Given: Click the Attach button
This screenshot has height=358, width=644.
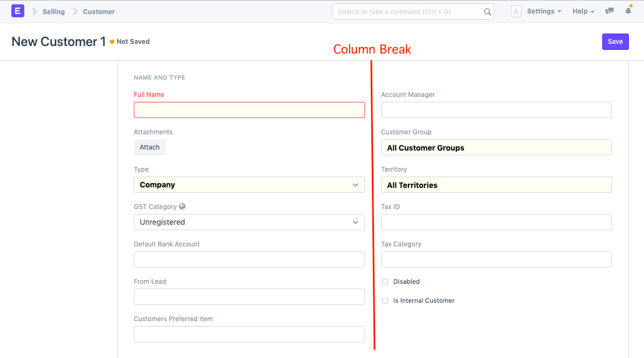Looking at the screenshot, I should click(x=149, y=147).
